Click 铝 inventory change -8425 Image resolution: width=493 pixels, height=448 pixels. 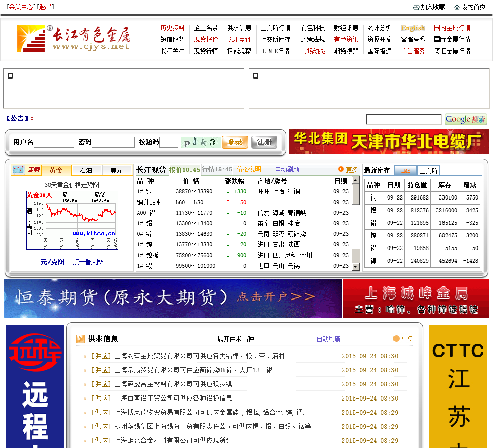click(x=470, y=210)
